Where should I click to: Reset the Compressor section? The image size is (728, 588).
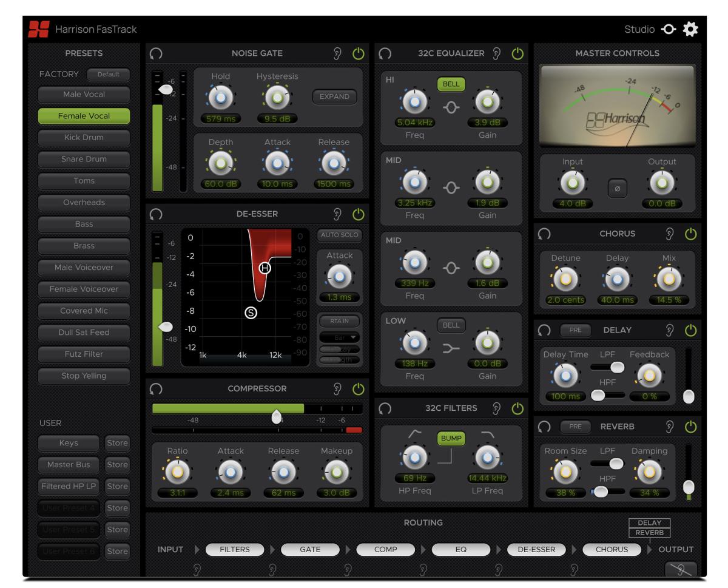(156, 389)
